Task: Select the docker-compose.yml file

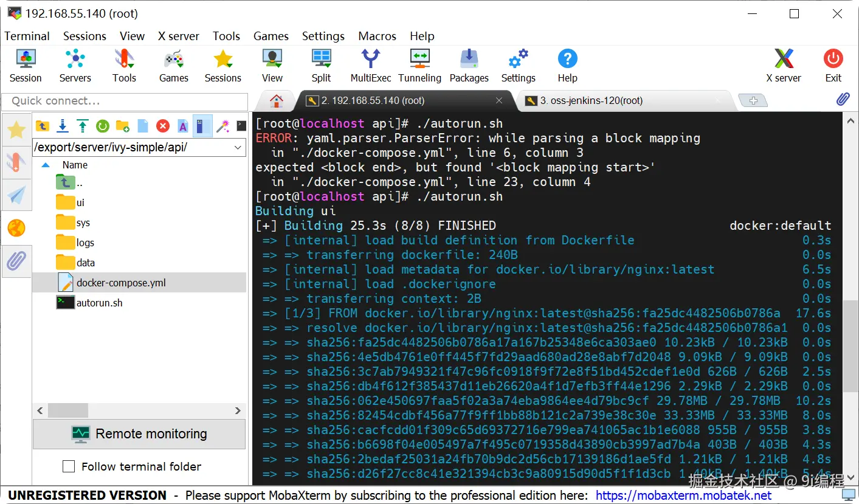Action: (139, 283)
